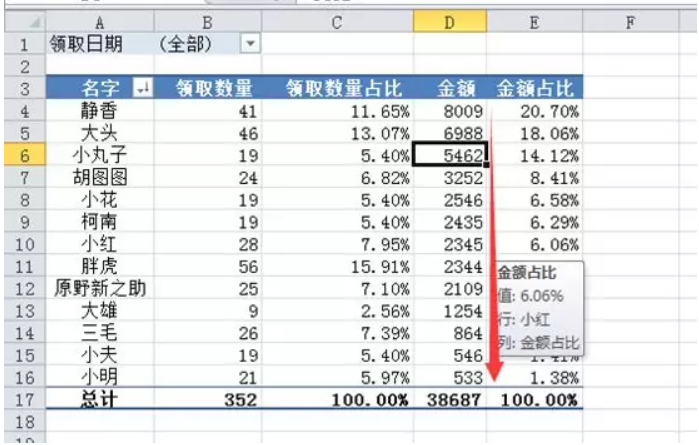Screen dimensions: 699x445
Task: Select column C header
Action: click(337, 22)
